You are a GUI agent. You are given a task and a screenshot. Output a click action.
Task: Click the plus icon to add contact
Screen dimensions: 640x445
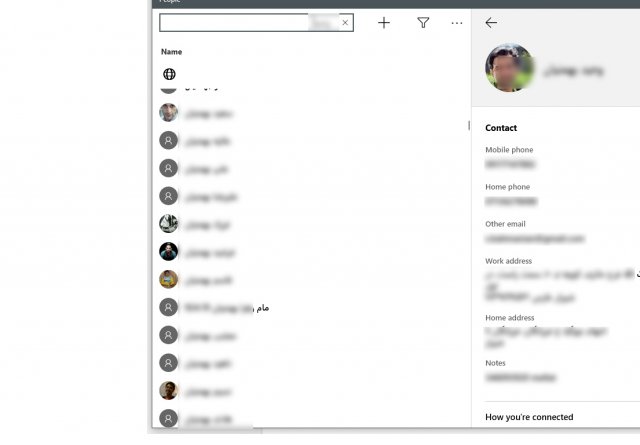tap(384, 23)
